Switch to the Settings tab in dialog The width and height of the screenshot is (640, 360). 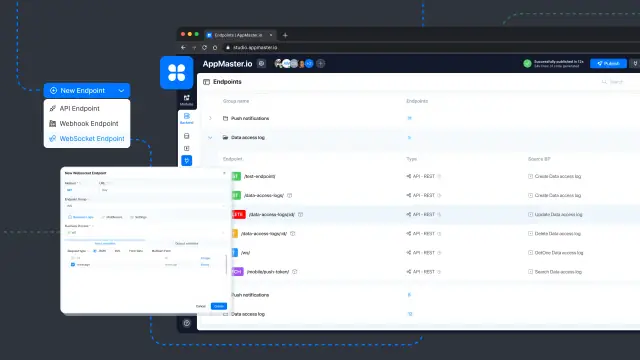click(138, 217)
